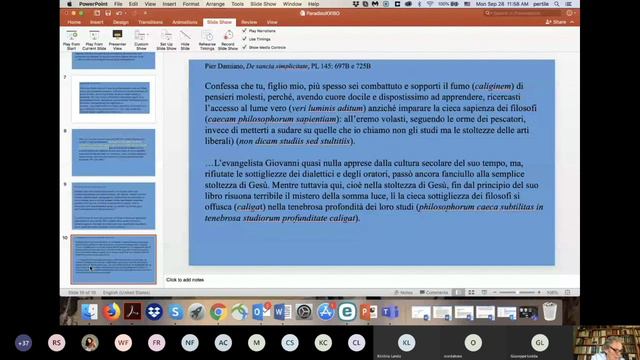Click Hide Slide icon
The image size is (640, 360).
[185, 36]
